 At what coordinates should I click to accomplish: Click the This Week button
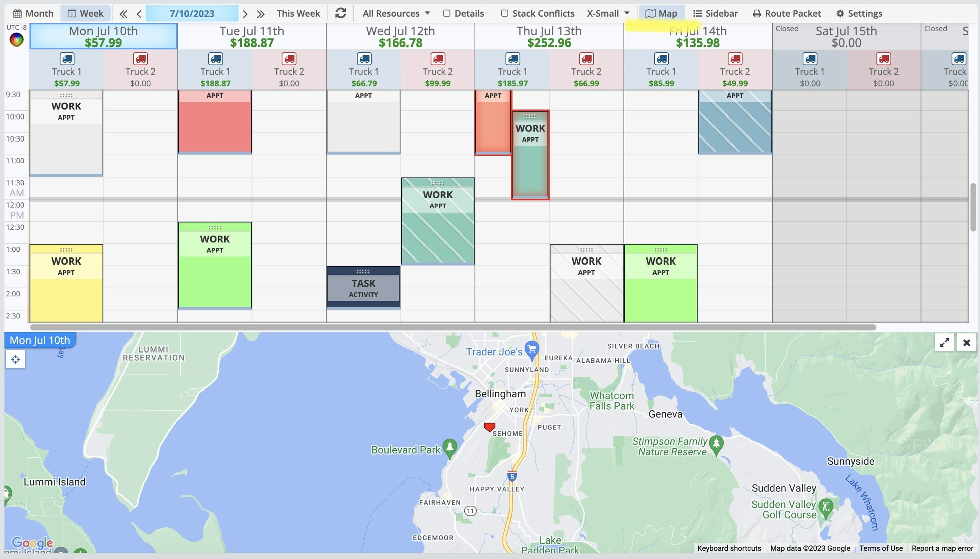[298, 13]
